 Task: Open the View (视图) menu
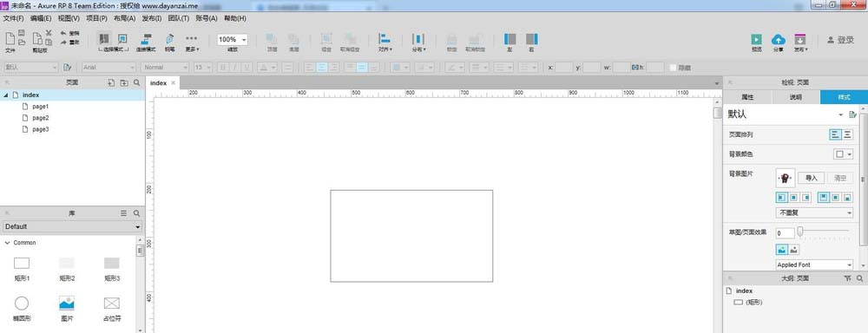click(x=69, y=18)
